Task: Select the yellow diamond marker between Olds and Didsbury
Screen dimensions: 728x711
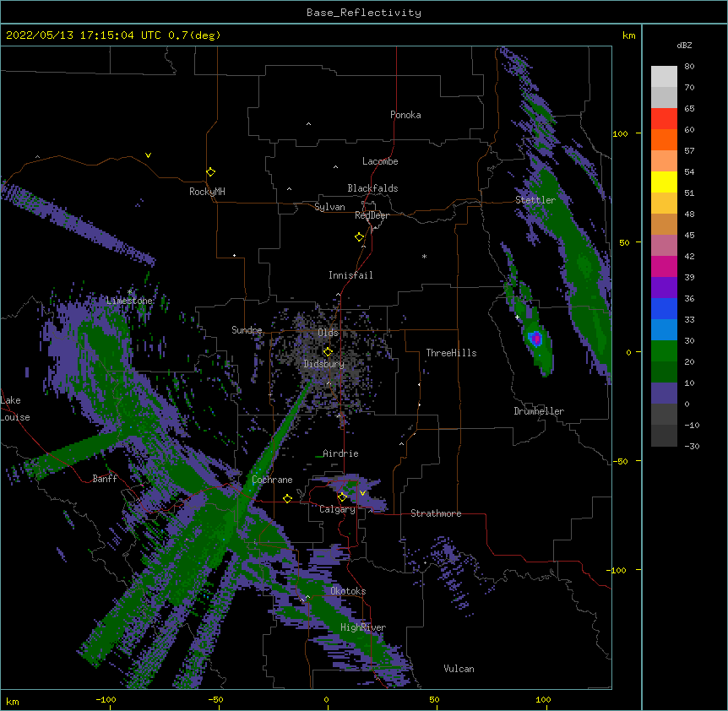Action: click(328, 351)
